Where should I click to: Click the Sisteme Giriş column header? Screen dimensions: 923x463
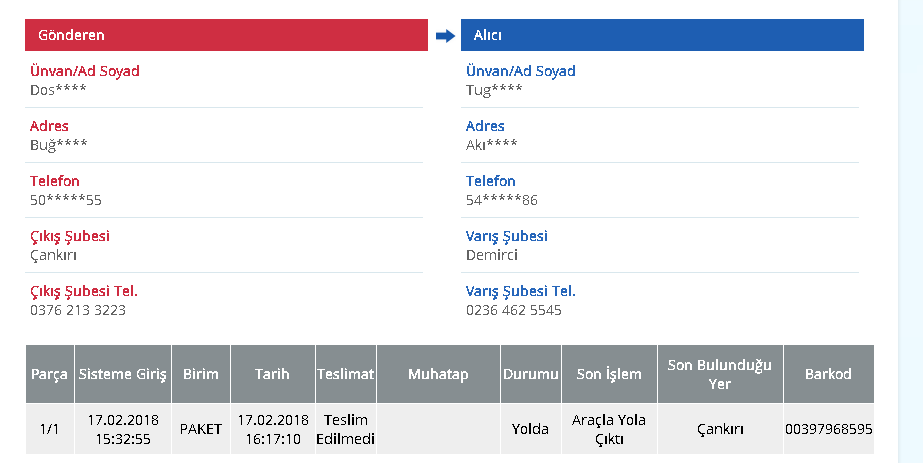[123, 374]
